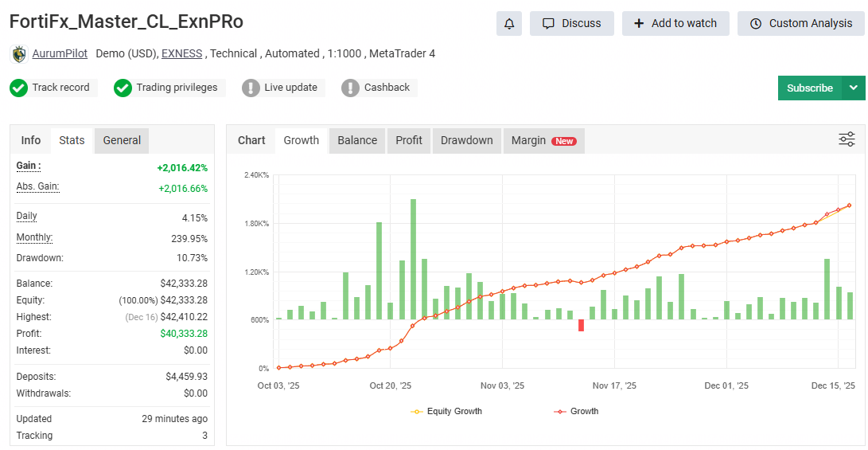Viewport: 868px width, 450px height.
Task: Click the AurumPilot avatar icon
Action: [18, 54]
